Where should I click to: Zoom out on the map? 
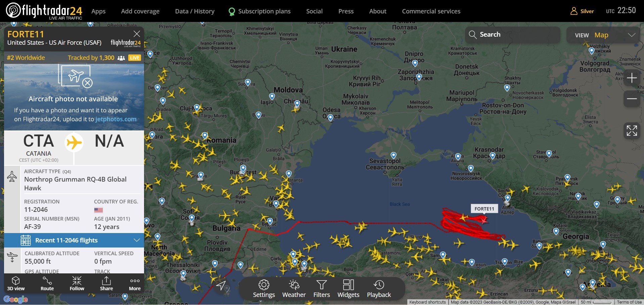[x=632, y=99]
